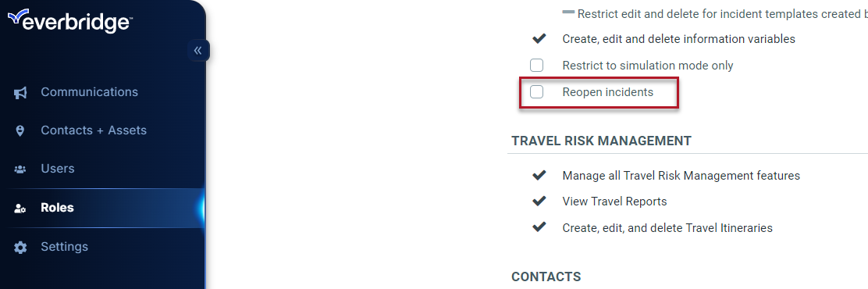
Task: Click the Contacts + Assets location pin icon
Action: click(20, 130)
